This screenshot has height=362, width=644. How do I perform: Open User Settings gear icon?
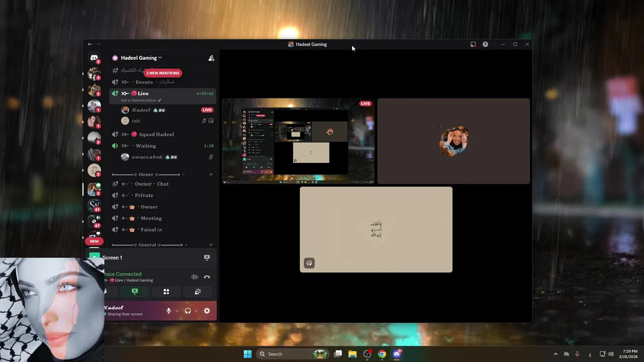[x=207, y=311]
